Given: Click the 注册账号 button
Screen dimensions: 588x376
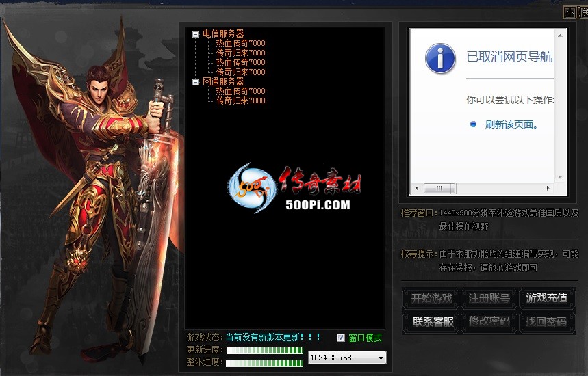Looking at the screenshot, I should tap(489, 299).
